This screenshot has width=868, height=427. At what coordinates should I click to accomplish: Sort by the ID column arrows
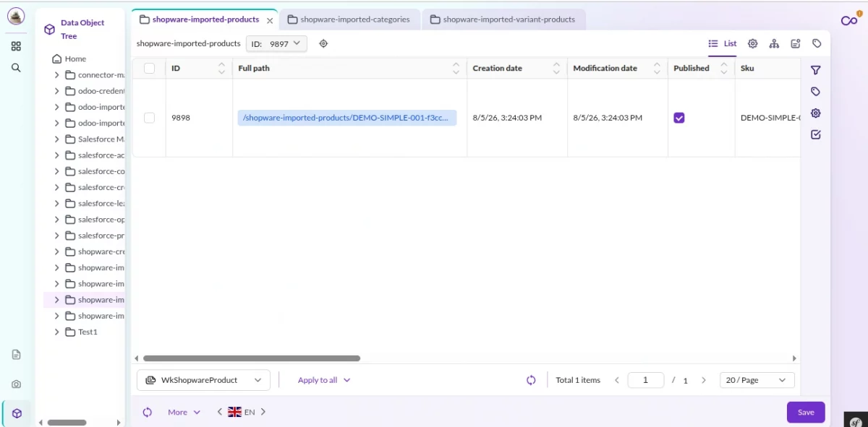(x=221, y=68)
